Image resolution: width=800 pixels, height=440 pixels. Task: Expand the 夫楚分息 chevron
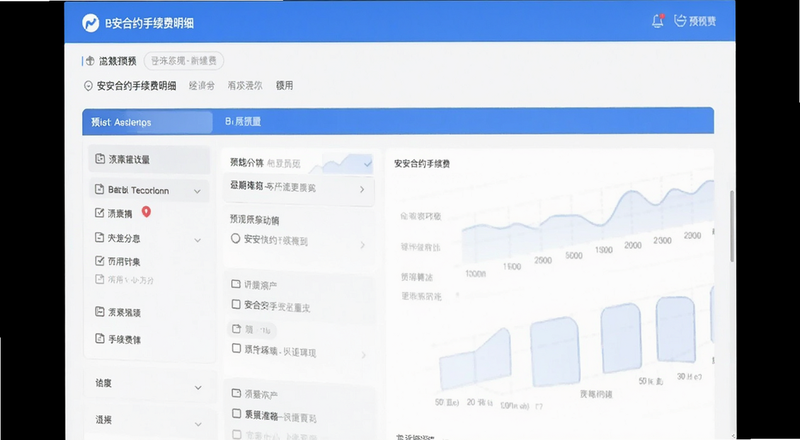pyautogui.click(x=197, y=240)
